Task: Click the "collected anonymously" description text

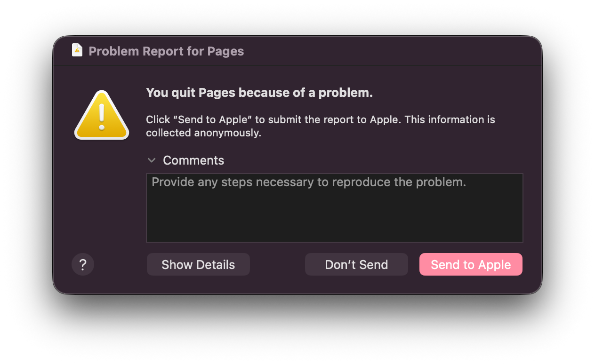Action: click(203, 133)
